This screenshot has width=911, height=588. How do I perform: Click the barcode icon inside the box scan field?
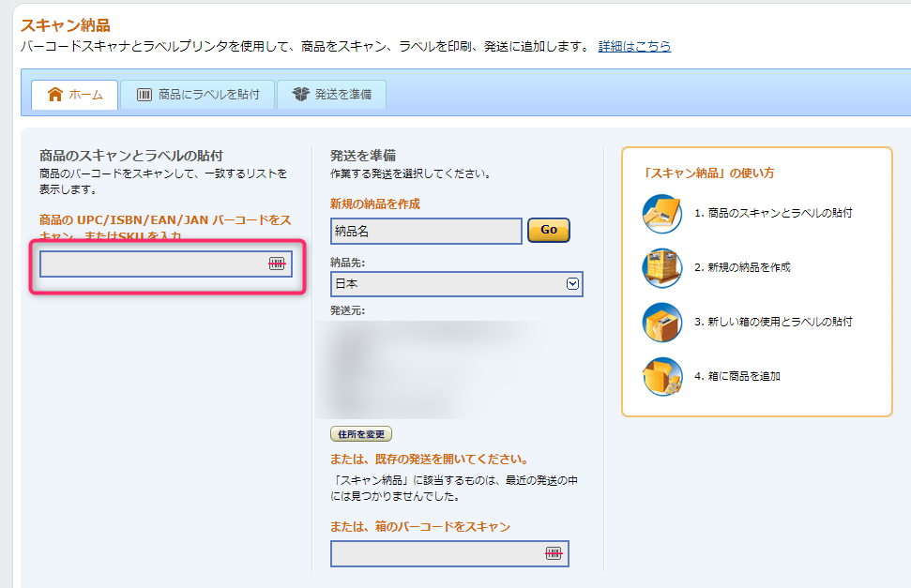pyautogui.click(x=553, y=554)
